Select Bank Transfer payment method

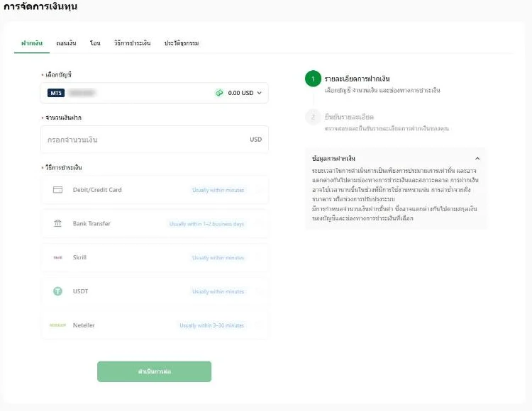155,224
